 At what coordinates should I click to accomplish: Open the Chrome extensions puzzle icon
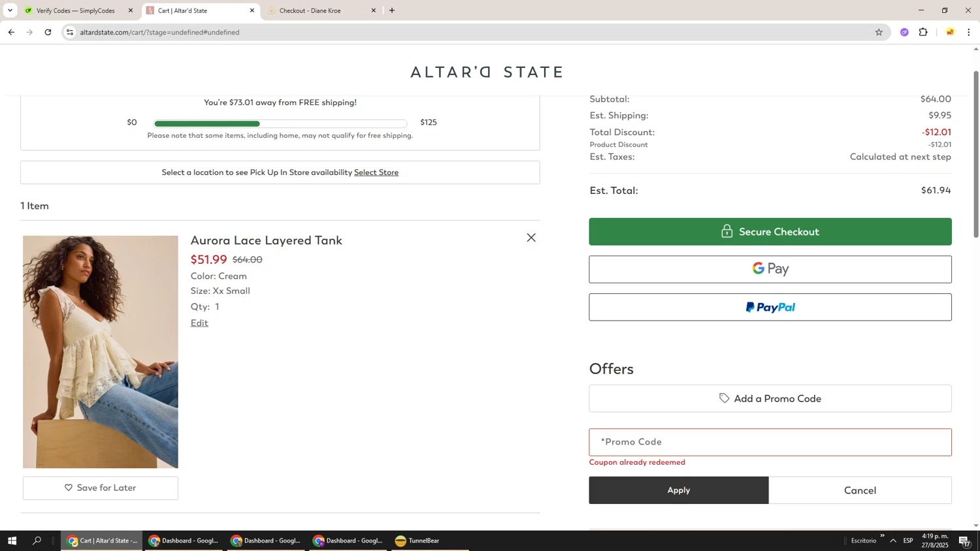(923, 32)
